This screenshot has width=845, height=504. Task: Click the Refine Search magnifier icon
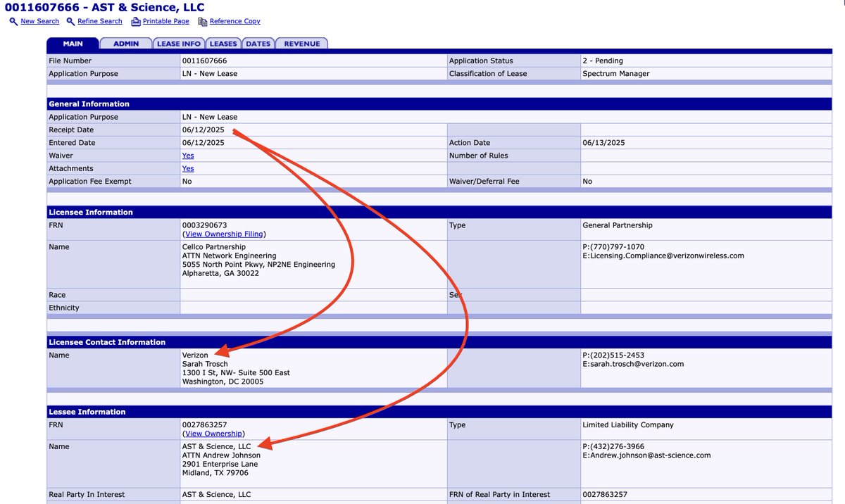click(70, 21)
